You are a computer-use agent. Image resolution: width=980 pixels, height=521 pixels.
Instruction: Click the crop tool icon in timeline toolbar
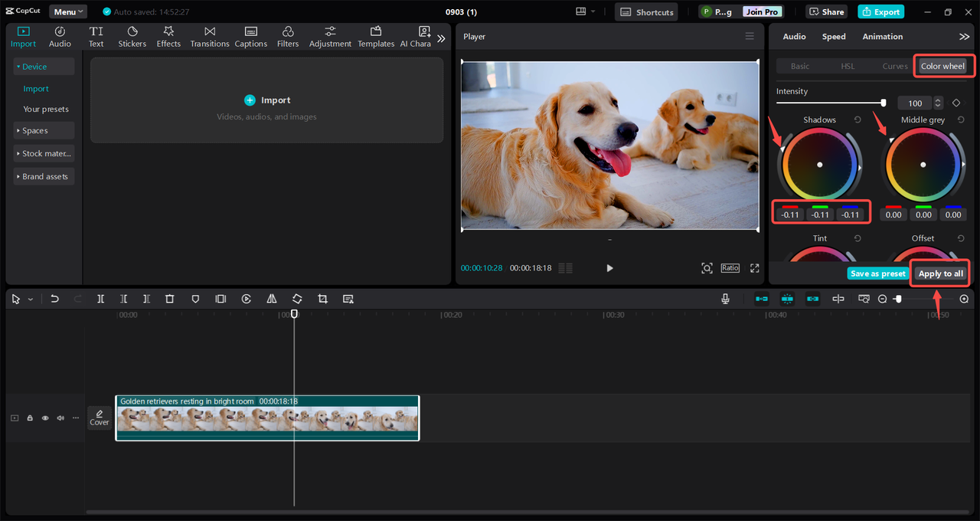click(322, 299)
